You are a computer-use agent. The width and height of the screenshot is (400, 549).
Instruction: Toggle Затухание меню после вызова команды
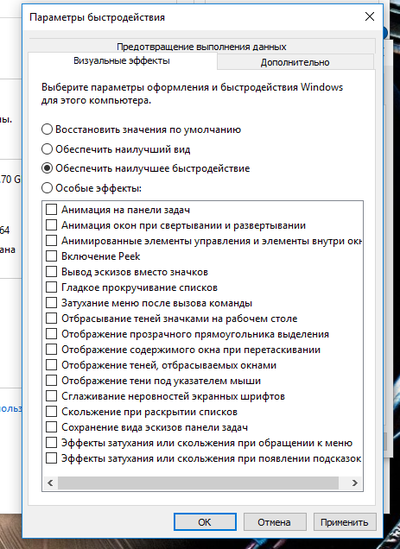click(x=51, y=303)
